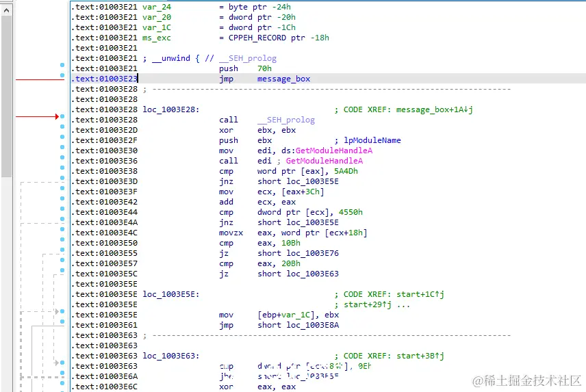The height and width of the screenshot is (392, 586).
Task: Click the __unwind comment line
Action: point(209,58)
